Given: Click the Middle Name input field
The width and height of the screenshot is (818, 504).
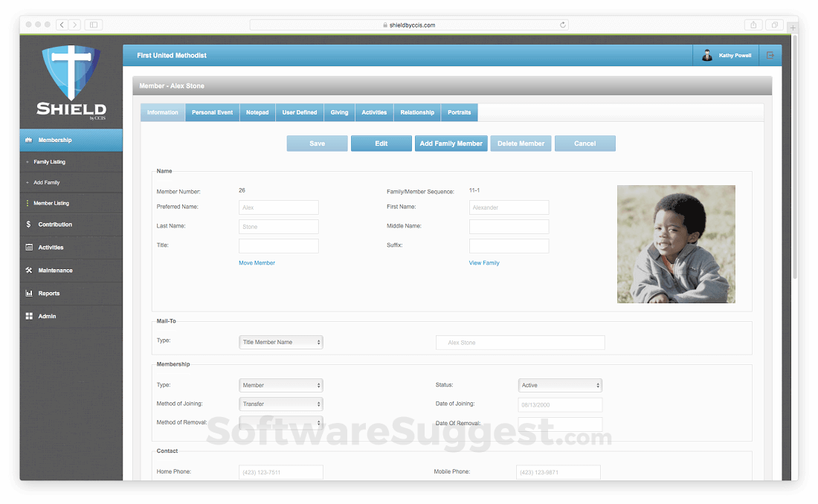Looking at the screenshot, I should pos(509,226).
